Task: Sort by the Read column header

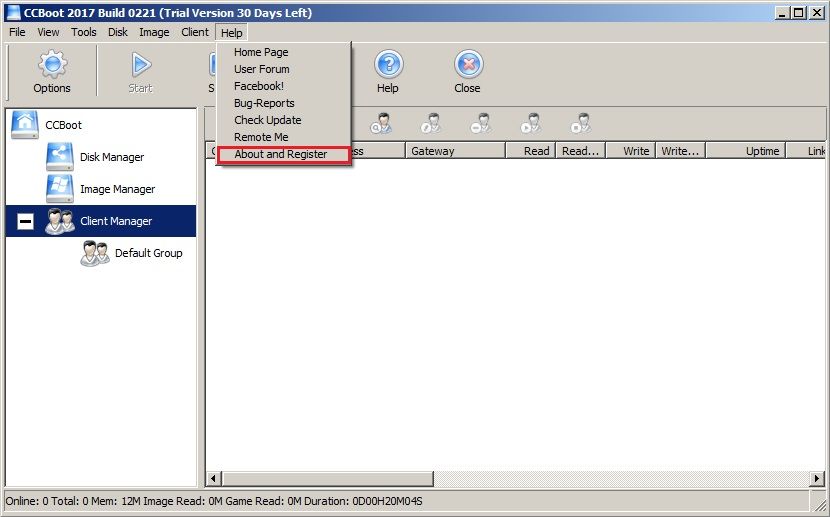Action: [x=530, y=151]
